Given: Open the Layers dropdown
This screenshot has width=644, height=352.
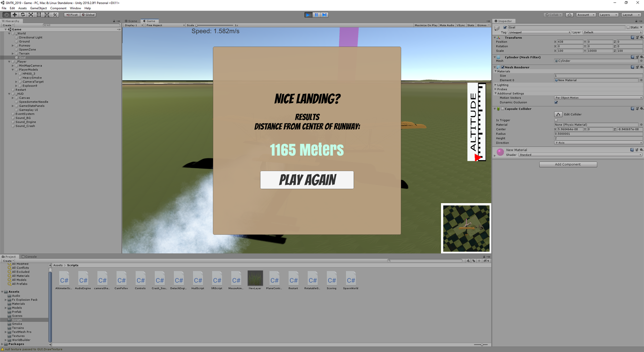Looking at the screenshot, I should point(608,15).
